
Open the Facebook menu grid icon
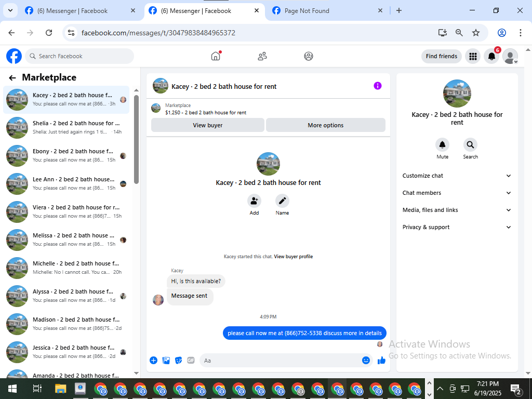click(473, 56)
